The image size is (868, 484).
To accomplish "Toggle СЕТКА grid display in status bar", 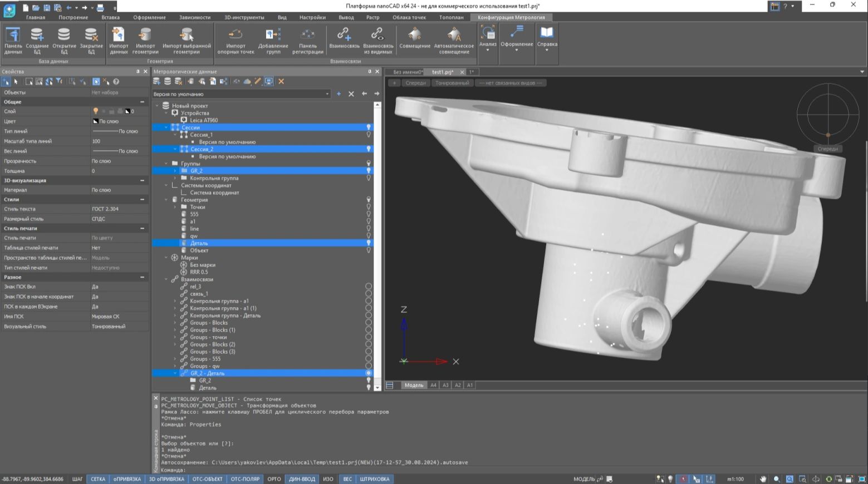I will [98, 479].
